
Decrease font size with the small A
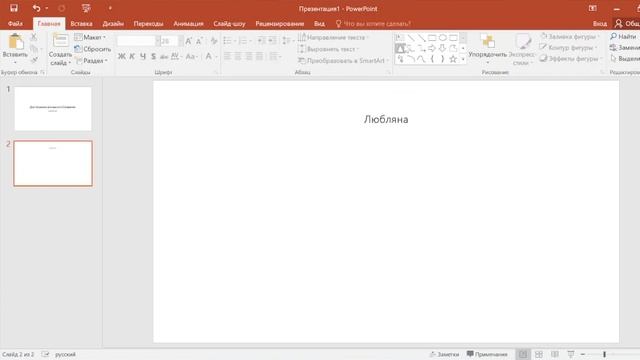click(199, 41)
